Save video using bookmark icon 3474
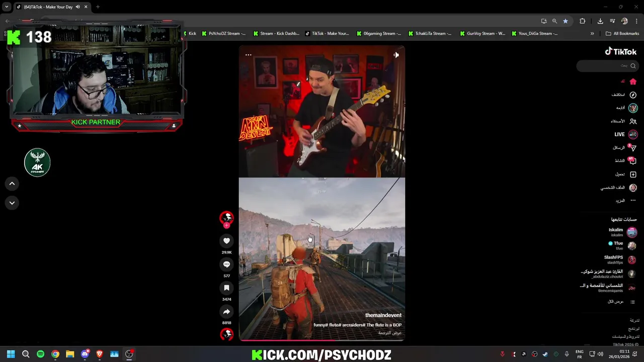The image size is (644, 362). [226, 288]
